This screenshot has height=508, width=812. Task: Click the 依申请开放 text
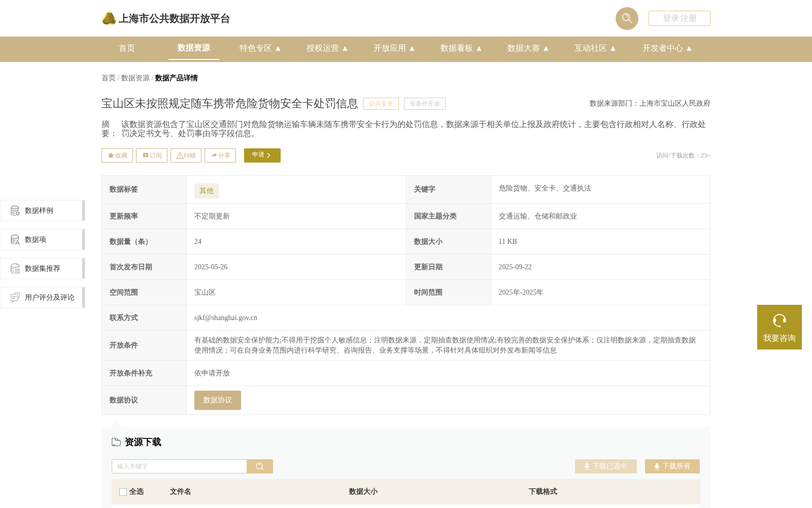coord(212,373)
